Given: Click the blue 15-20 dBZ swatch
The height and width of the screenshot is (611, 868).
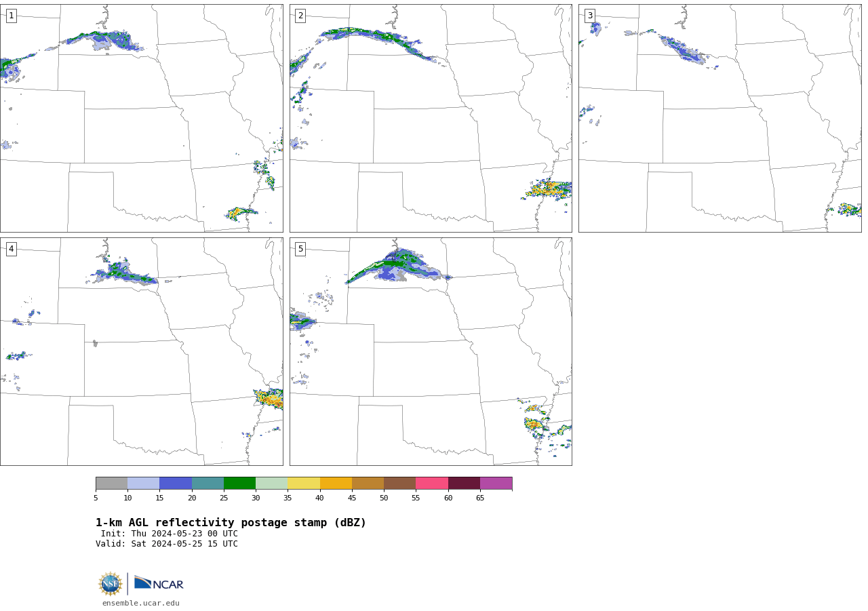Looking at the screenshot, I should click(x=176, y=483).
